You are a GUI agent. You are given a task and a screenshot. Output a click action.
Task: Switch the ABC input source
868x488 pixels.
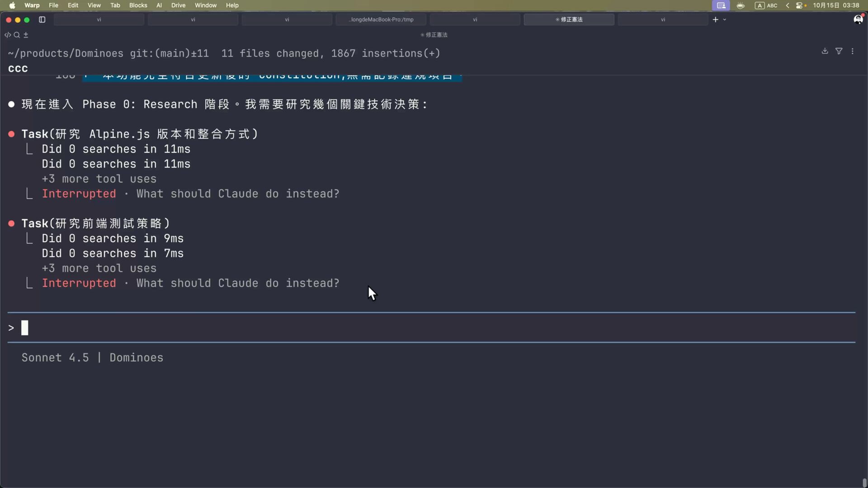766,5
